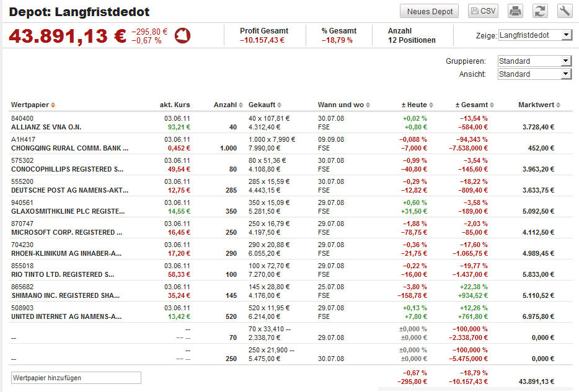This screenshot has width=579, height=392.
Task: Sort by ± Heute column arrows
Action: tap(431, 105)
